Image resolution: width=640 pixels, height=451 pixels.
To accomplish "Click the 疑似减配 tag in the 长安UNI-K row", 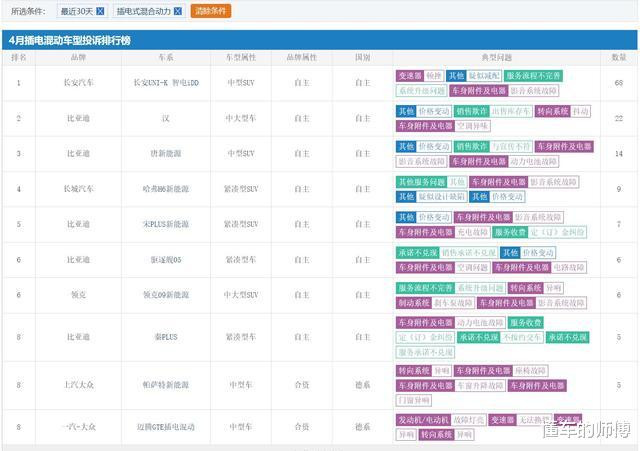I will (x=484, y=76).
